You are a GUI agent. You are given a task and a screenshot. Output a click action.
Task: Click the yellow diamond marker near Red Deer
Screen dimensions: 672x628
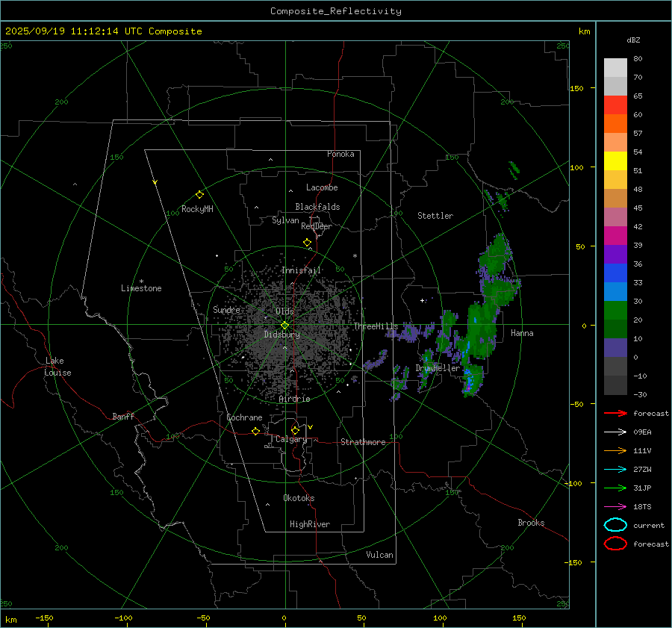tap(307, 243)
